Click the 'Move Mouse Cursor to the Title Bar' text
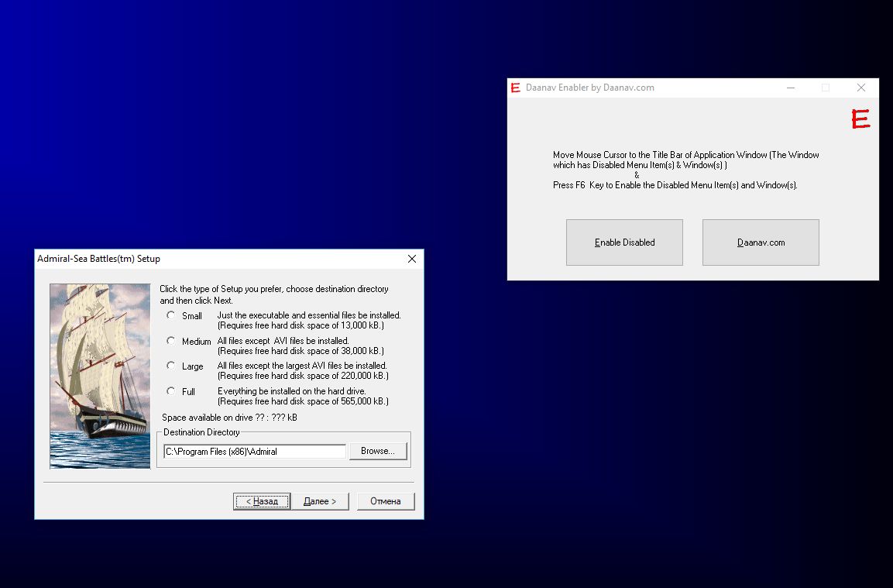The height and width of the screenshot is (588, 893). click(685, 160)
